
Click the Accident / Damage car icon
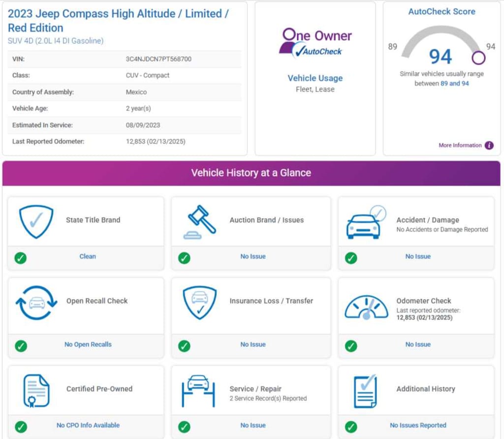click(x=366, y=222)
